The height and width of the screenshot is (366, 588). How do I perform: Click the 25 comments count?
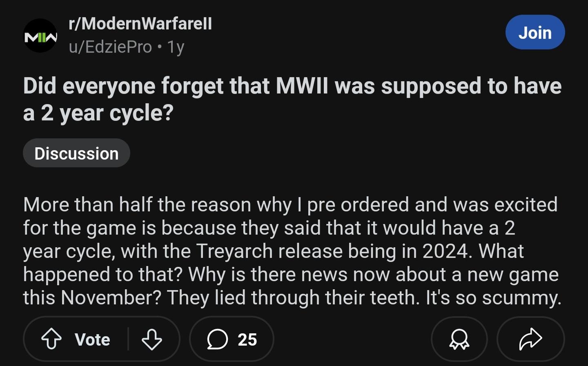click(x=247, y=339)
